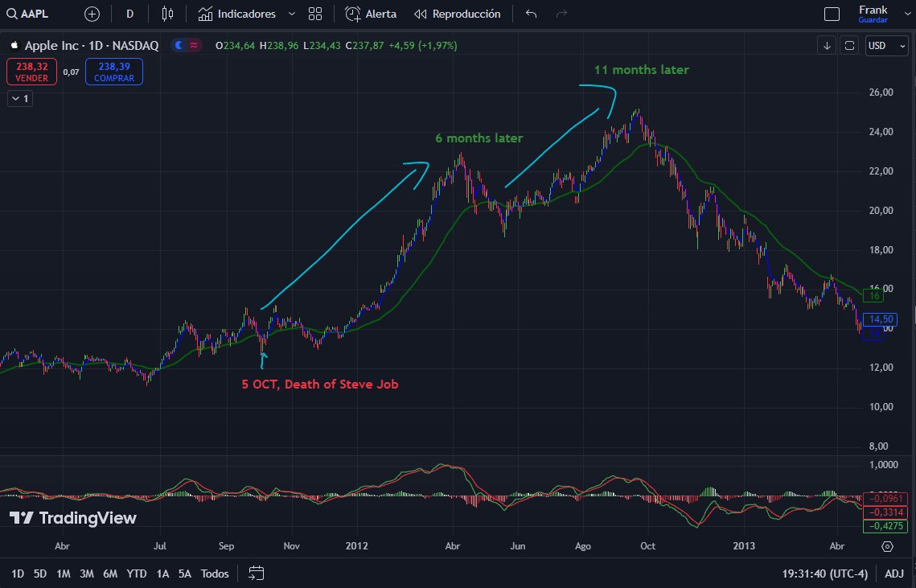Click the 14,50 price label on scale

coord(881,319)
